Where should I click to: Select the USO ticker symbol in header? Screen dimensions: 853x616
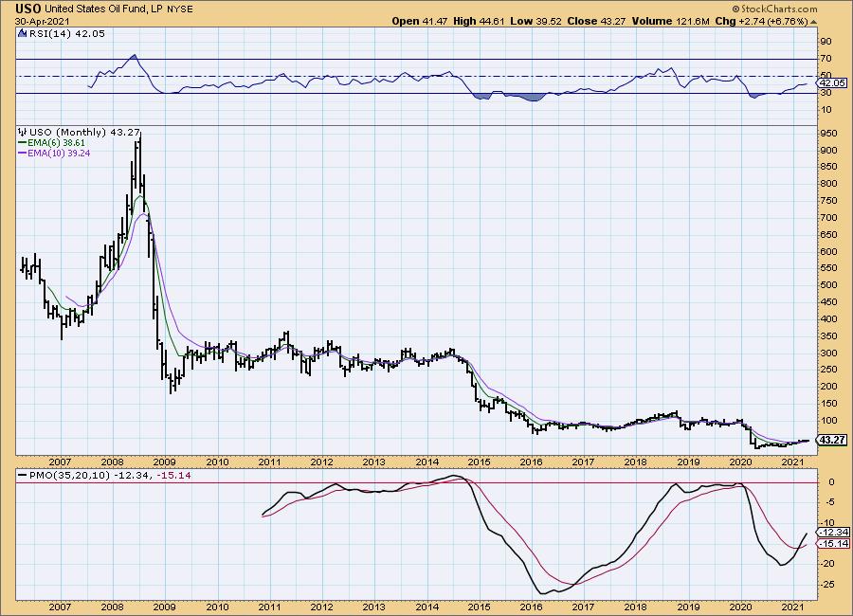28,9
